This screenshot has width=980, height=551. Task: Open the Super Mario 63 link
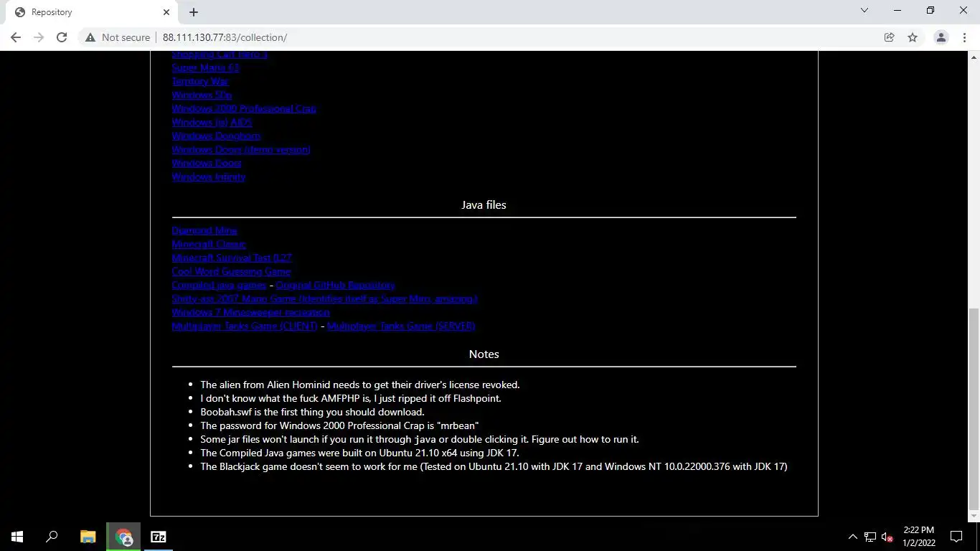pos(205,67)
